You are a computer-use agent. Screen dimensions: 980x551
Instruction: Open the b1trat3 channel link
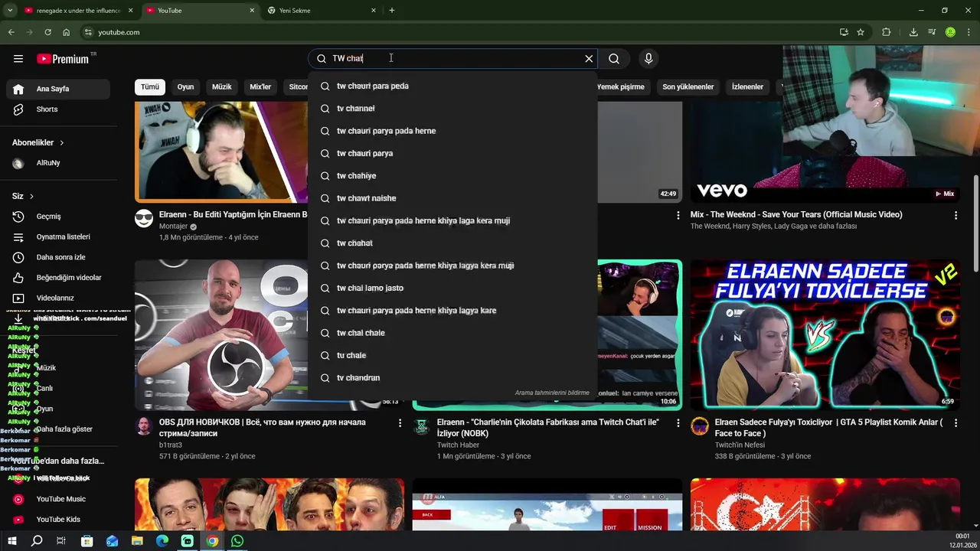(171, 445)
